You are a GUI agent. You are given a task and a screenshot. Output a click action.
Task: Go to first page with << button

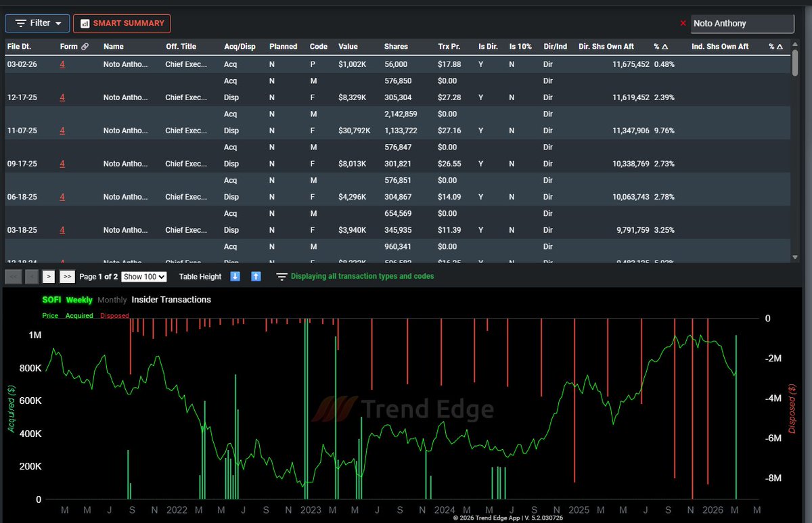click(12, 276)
